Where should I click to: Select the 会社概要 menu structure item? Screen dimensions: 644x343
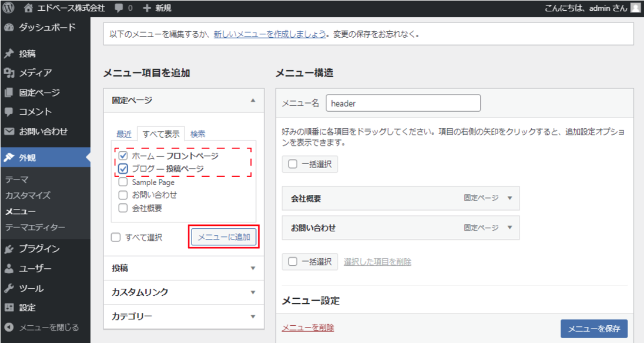tap(400, 198)
